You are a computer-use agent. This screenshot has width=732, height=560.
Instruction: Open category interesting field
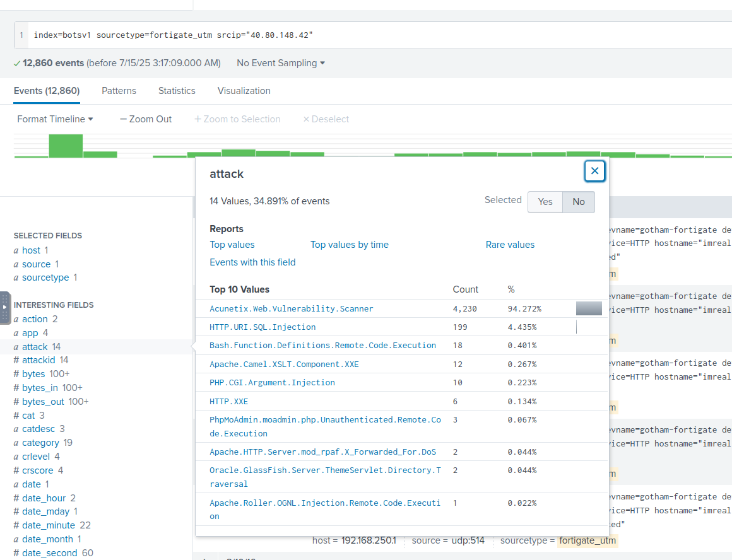40,443
